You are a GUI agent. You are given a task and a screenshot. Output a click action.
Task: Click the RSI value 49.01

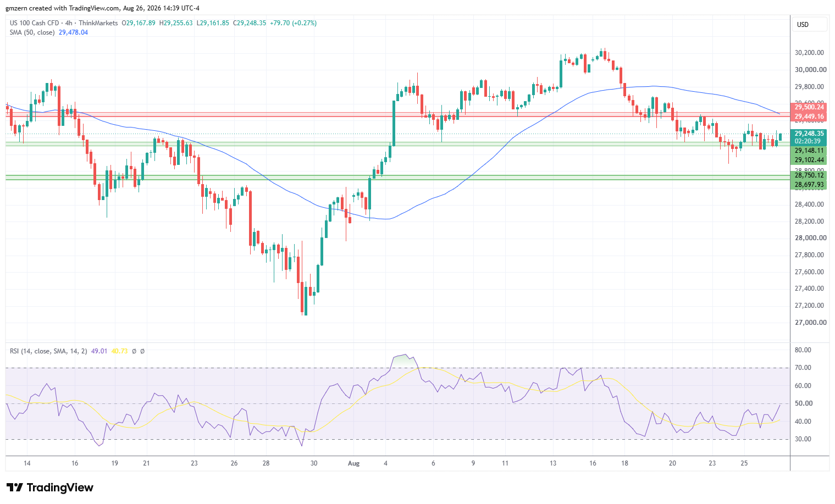click(x=99, y=351)
